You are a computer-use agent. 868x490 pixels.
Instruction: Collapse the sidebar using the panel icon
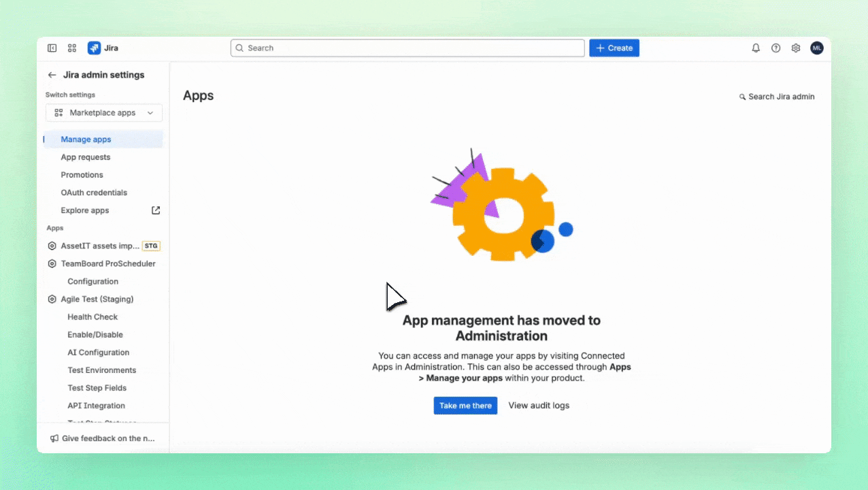(x=52, y=48)
